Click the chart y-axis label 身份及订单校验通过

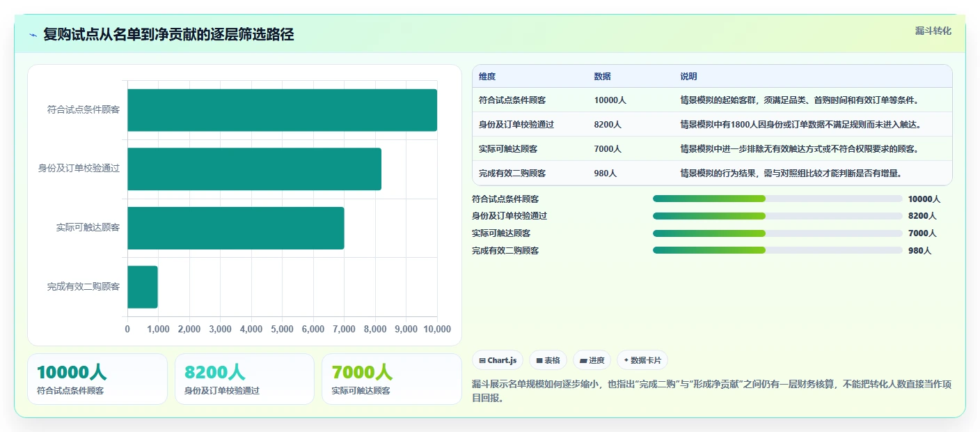click(79, 169)
